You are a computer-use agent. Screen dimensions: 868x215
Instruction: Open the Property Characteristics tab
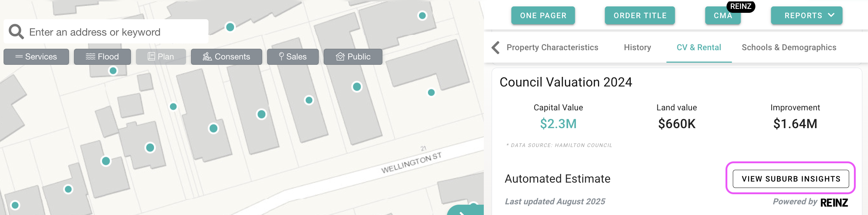click(x=552, y=47)
